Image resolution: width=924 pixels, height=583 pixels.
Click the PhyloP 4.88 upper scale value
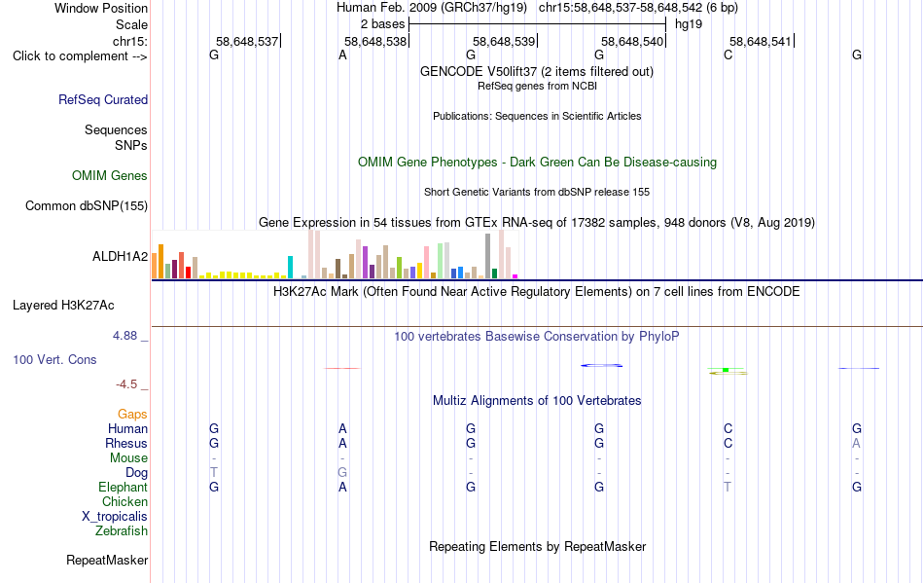coord(124,336)
